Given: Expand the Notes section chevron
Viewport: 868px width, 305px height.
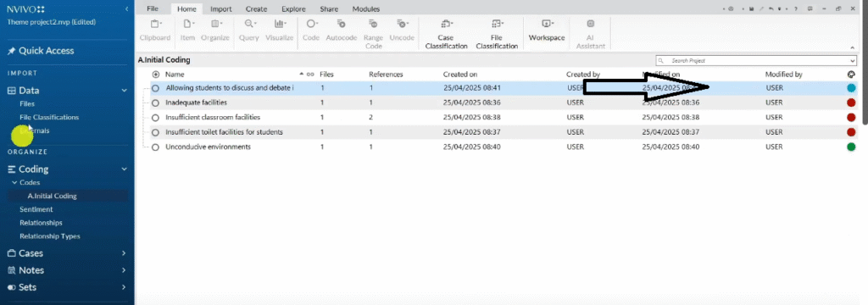Looking at the screenshot, I should [124, 270].
